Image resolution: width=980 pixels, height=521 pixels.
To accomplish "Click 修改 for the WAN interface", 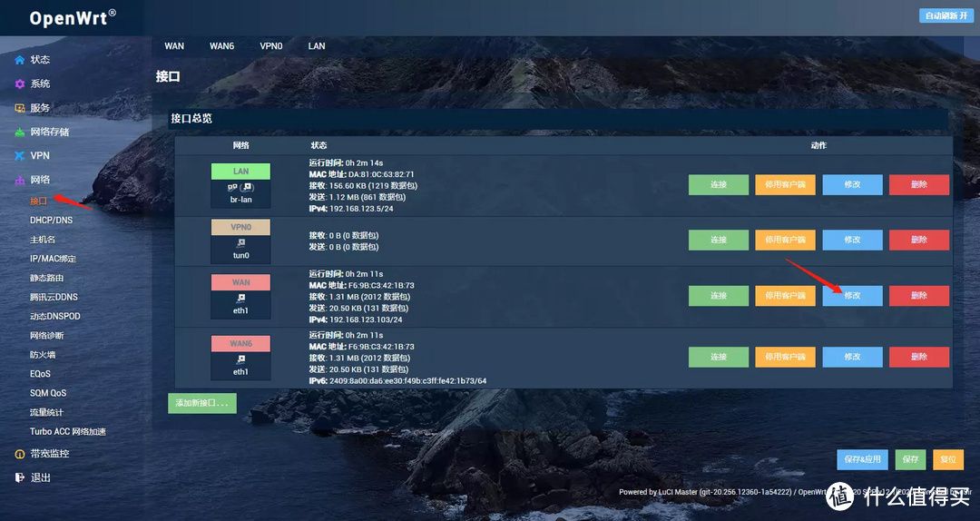I will coord(852,296).
